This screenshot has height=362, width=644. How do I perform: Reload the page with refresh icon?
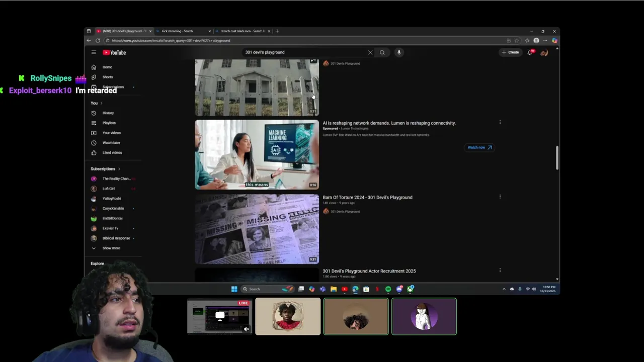[98, 41]
